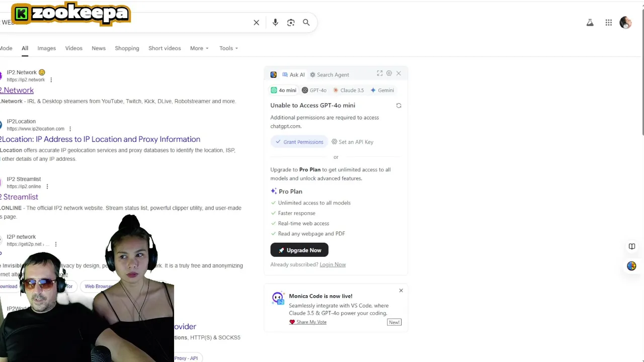Viewport: 644px width, 362px height.
Task: Open Monica panel settings gear
Action: pyautogui.click(x=389, y=73)
